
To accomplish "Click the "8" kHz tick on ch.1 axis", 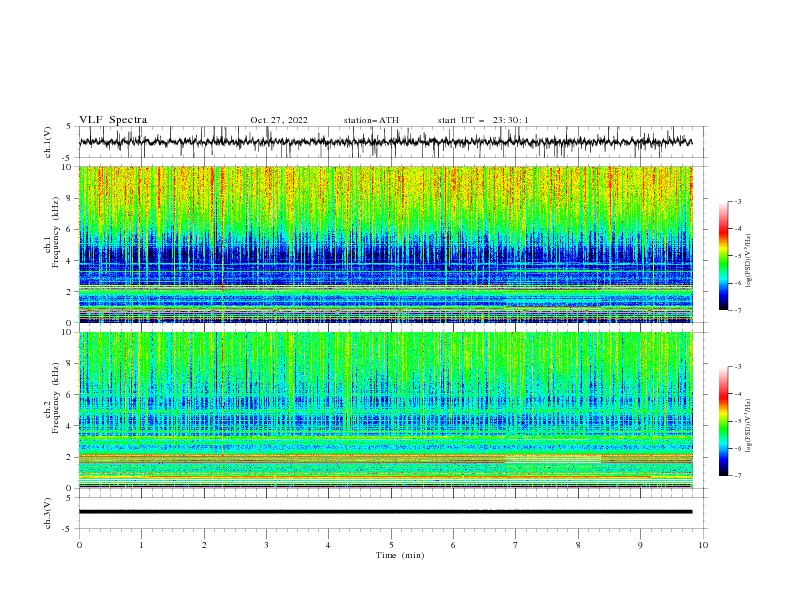I will click(x=70, y=198).
